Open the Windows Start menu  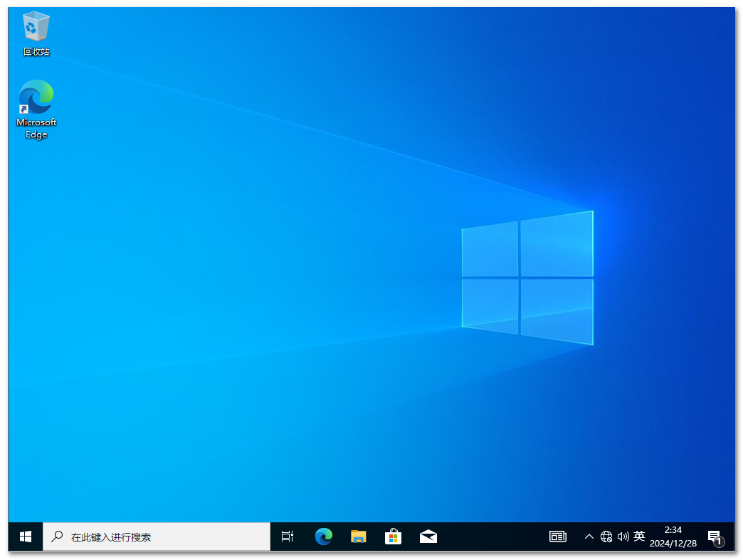[x=26, y=537]
